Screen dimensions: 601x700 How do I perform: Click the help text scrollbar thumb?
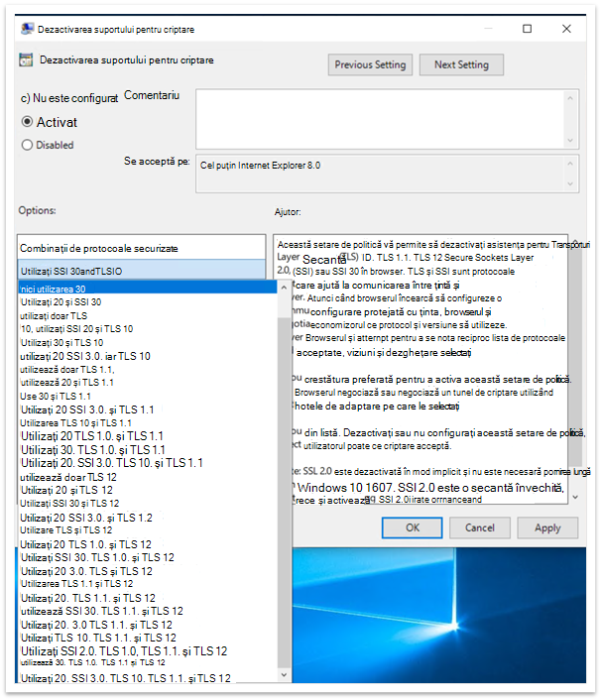[575, 359]
